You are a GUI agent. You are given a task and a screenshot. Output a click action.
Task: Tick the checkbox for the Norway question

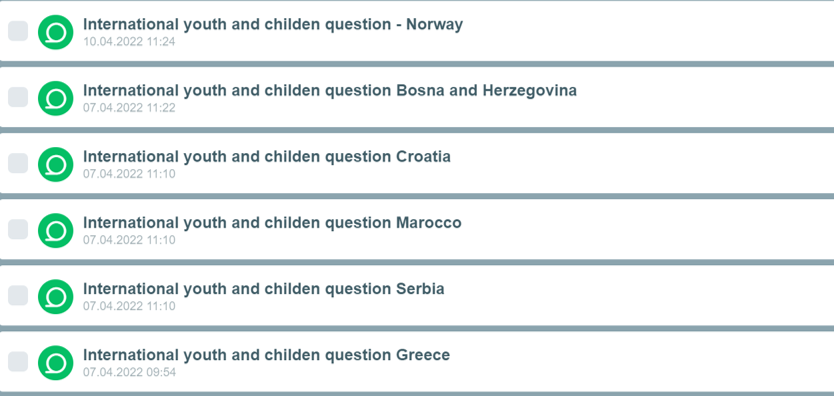tap(18, 31)
